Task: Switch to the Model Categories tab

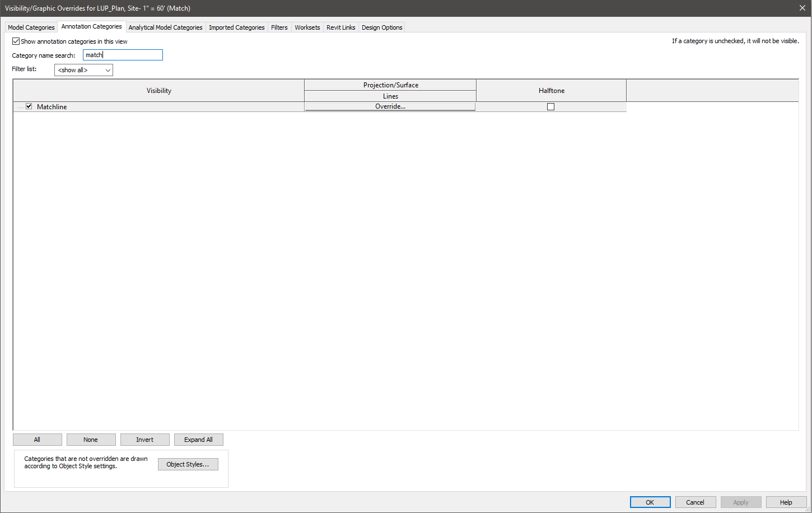Action: coord(31,27)
